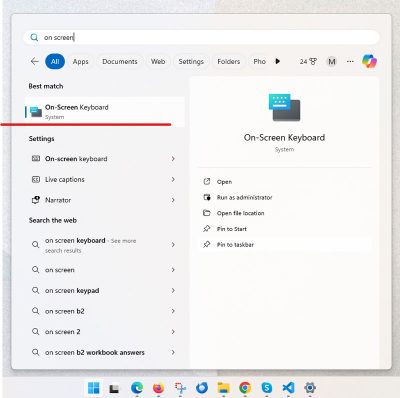The width and height of the screenshot is (400, 398).
Task: Open the blue circular browser icon on taskbar
Action: [202, 388]
